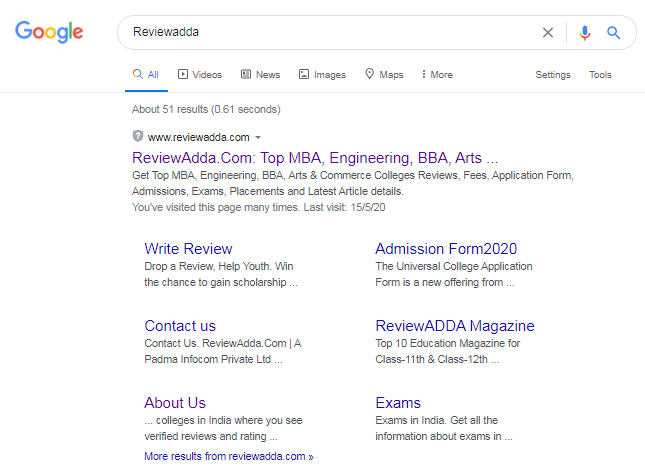Switch to the News tab
The width and height of the screenshot is (645, 474).
(260, 75)
